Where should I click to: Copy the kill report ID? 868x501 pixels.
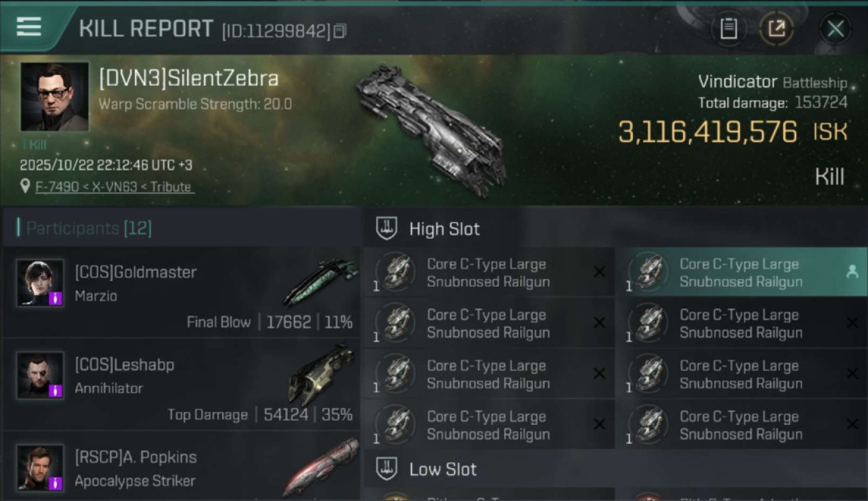coord(340,31)
